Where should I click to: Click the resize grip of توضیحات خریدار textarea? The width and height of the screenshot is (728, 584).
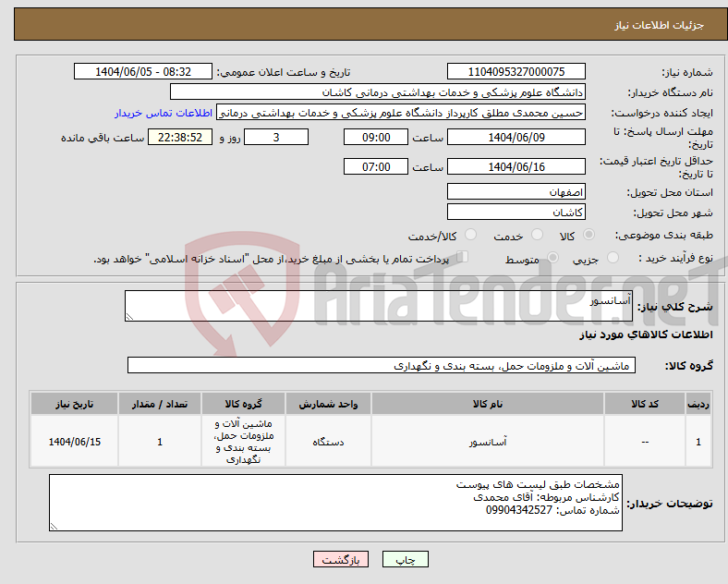pyautogui.click(x=54, y=527)
